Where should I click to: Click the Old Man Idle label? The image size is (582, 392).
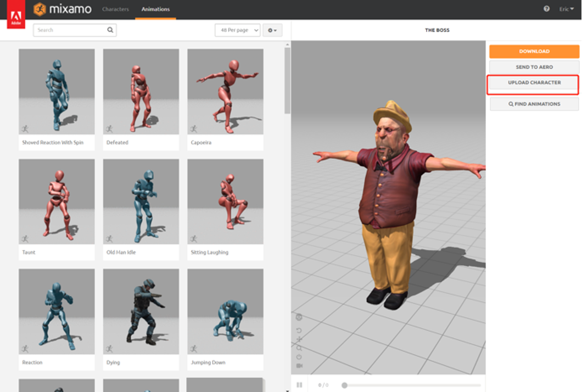(x=121, y=253)
